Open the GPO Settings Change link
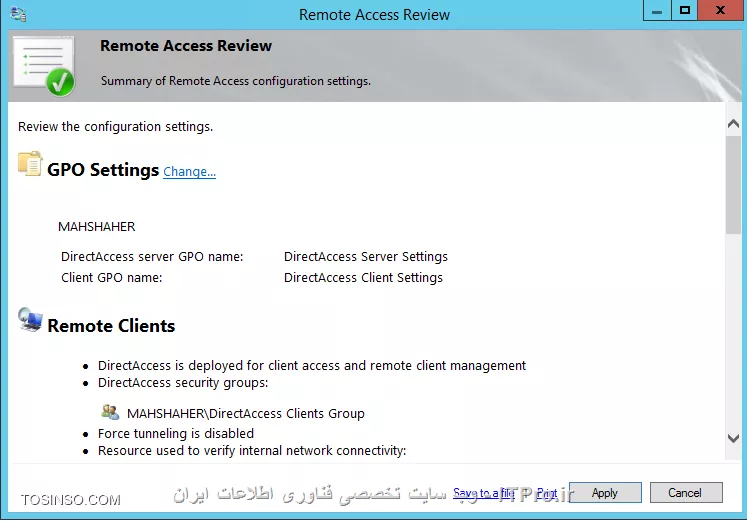747x521 pixels. point(190,171)
